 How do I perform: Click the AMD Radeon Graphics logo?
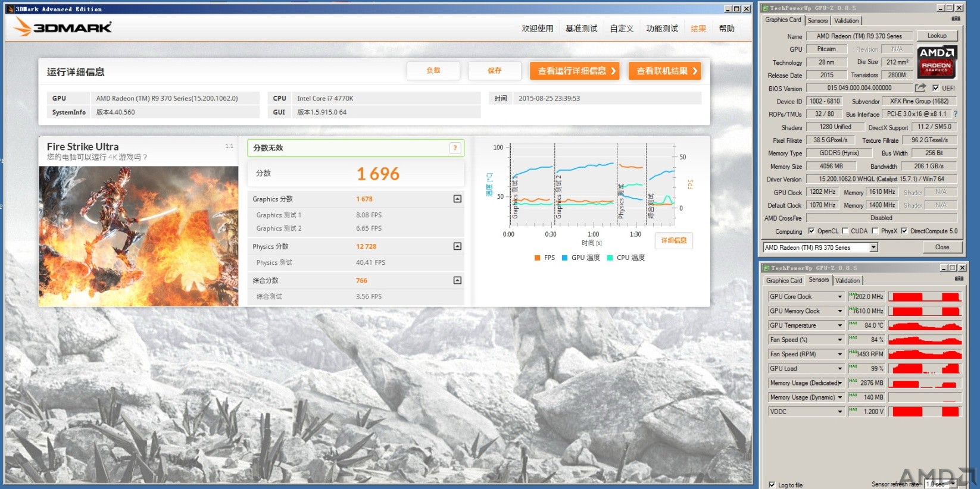[x=937, y=62]
